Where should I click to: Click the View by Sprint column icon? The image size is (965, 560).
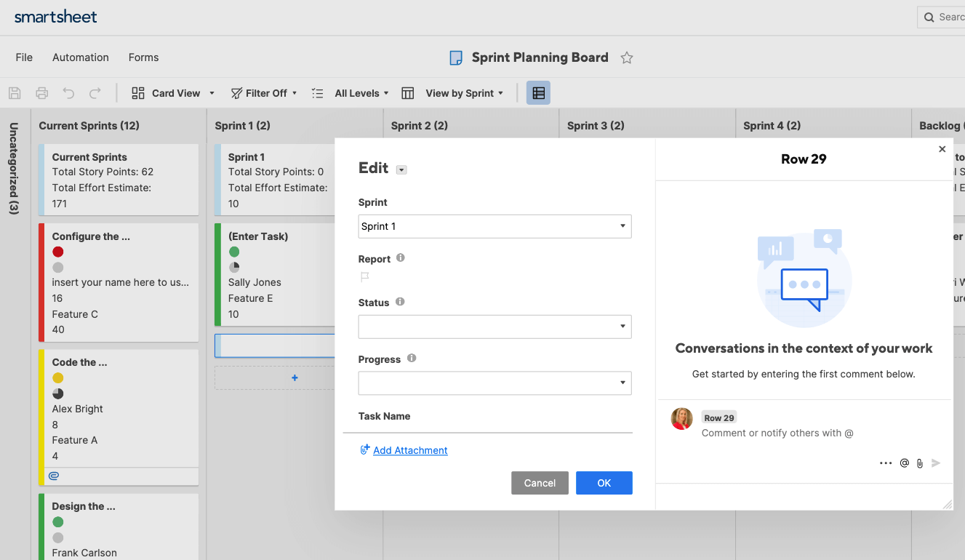[x=407, y=93]
